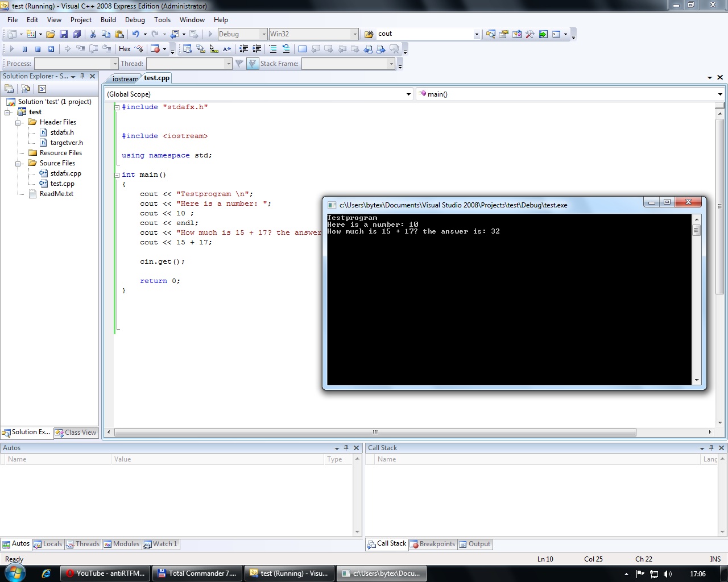Switch to the iostream editor tab
728x582 pixels.
tap(125, 79)
